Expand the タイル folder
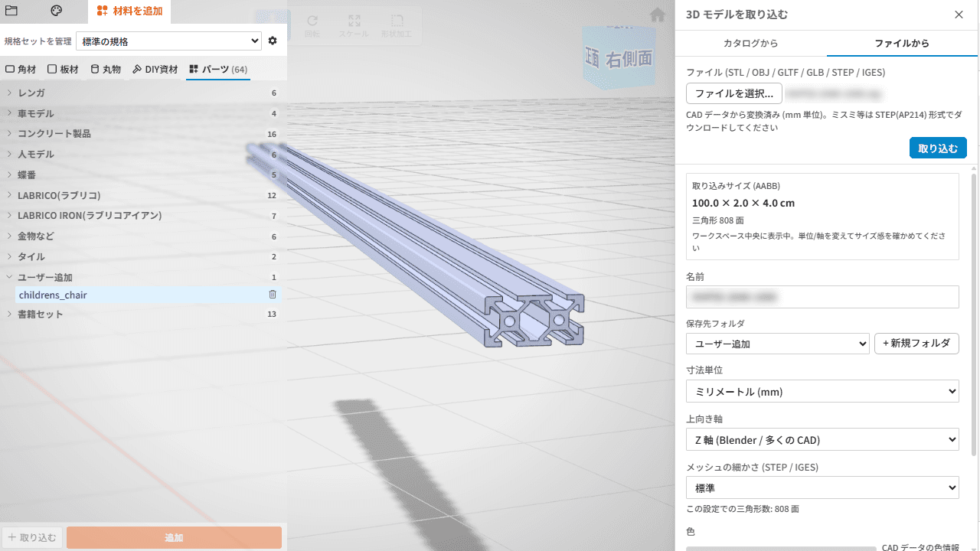 tap(142, 256)
